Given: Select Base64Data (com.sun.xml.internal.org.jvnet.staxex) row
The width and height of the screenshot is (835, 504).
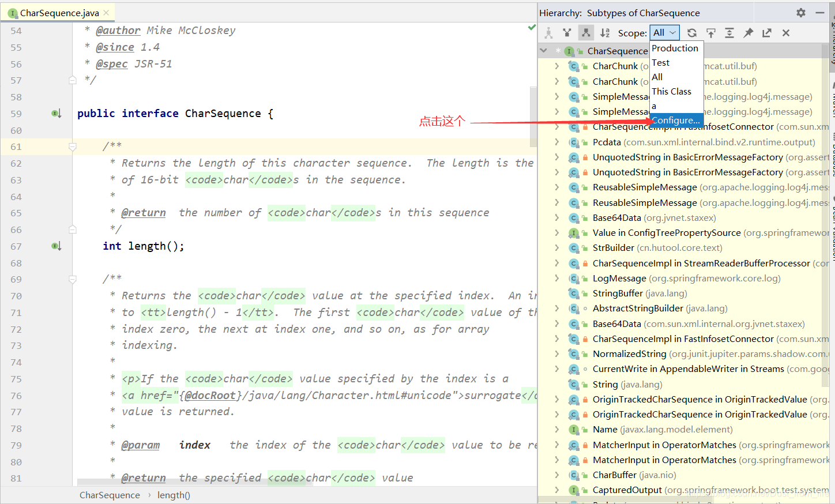Looking at the screenshot, I should (x=683, y=324).
